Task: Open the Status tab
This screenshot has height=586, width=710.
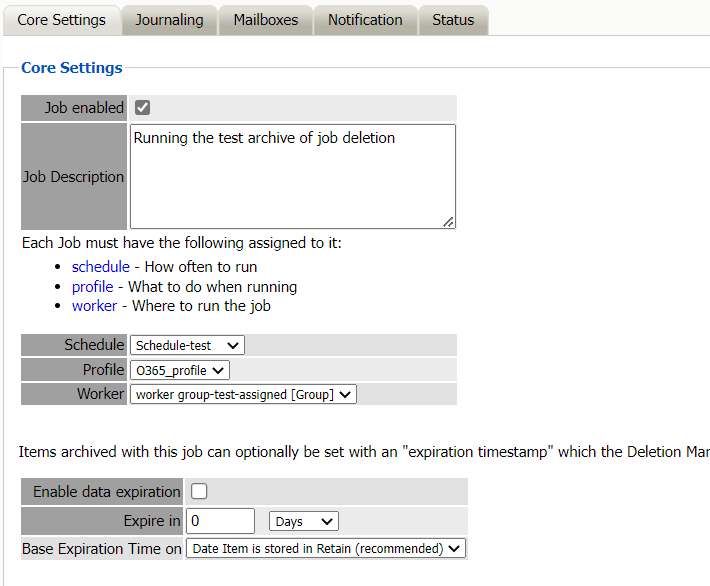Action: pyautogui.click(x=453, y=20)
